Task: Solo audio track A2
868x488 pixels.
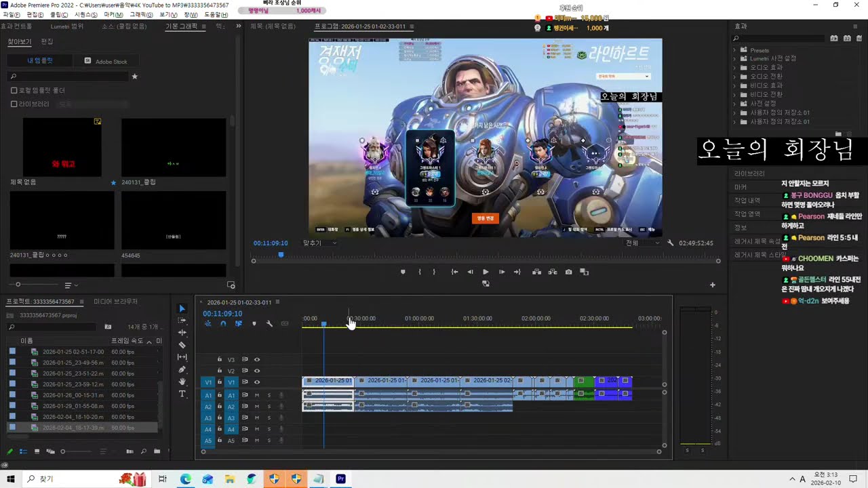Action: (269, 407)
